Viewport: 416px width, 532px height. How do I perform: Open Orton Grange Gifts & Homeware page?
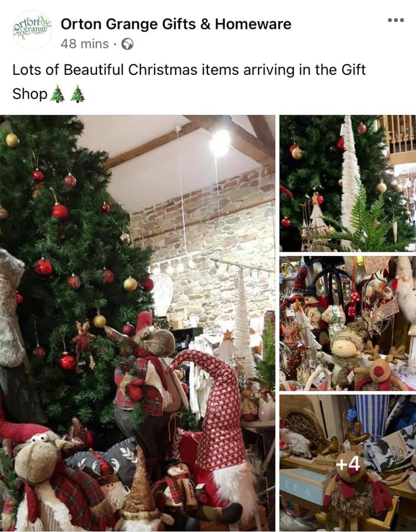176,24
